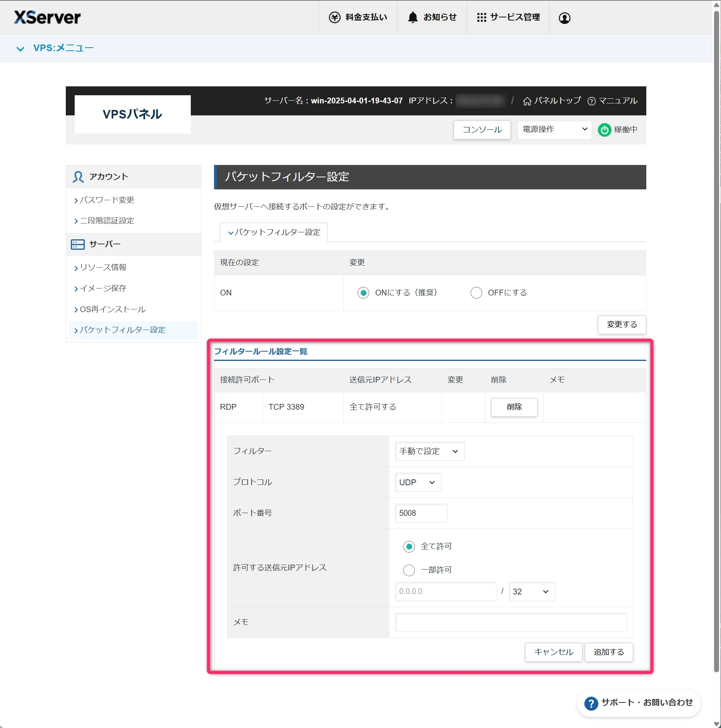Select the ONにする（推奨） radio button
Image resolution: width=721 pixels, height=728 pixels.
(x=363, y=293)
